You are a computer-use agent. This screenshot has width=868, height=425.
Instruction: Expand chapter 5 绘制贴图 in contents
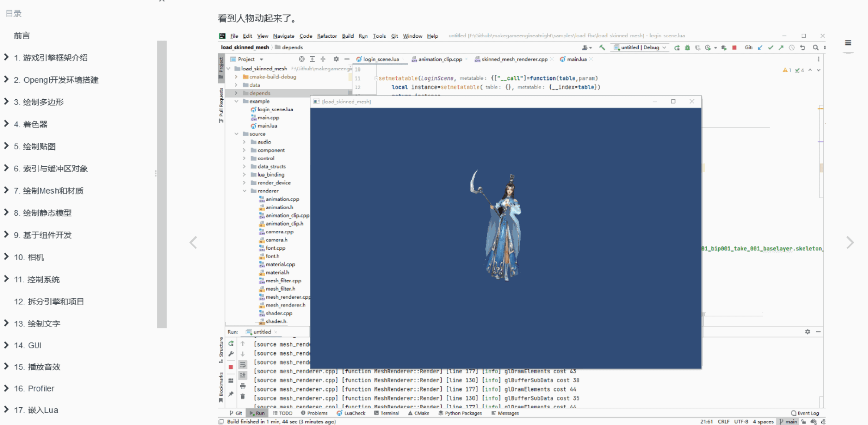[6, 146]
